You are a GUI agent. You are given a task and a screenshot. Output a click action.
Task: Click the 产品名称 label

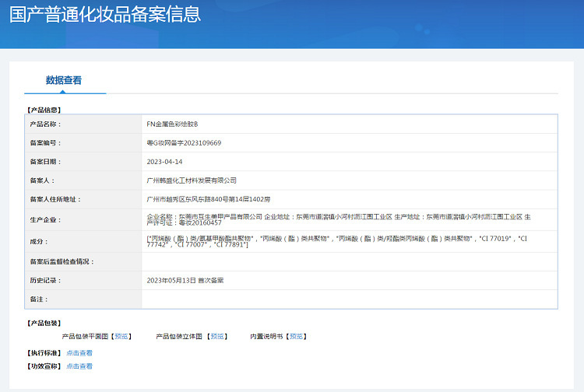point(45,124)
